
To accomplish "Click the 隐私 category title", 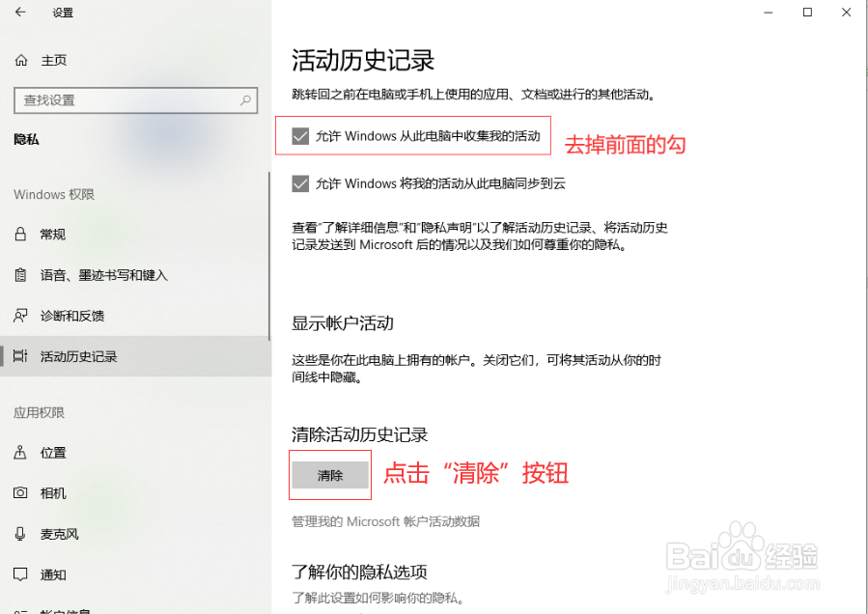I will pos(27,139).
